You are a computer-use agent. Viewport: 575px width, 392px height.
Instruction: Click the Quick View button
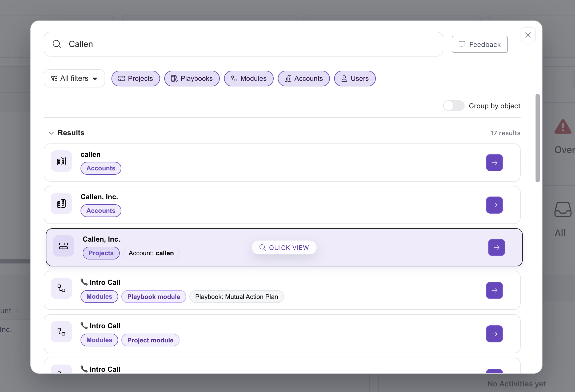coord(284,247)
